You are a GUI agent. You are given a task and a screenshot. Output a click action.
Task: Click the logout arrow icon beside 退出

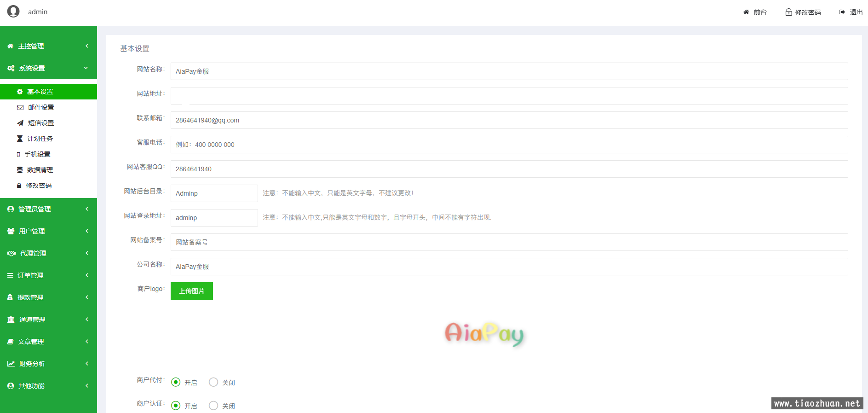click(842, 12)
